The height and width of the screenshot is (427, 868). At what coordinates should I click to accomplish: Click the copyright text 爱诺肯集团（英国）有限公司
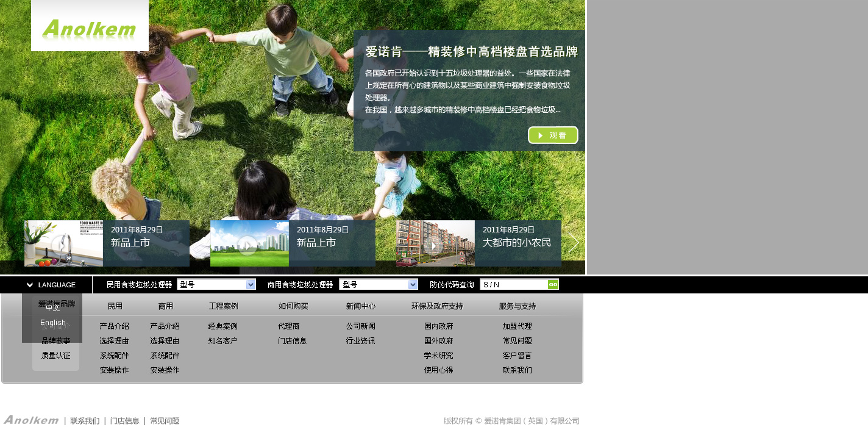532,421
